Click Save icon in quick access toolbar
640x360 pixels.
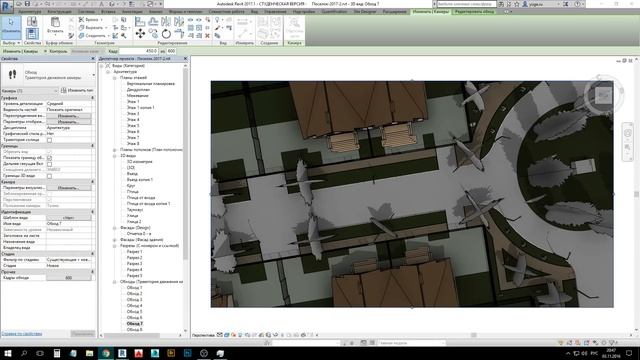coord(27,4)
